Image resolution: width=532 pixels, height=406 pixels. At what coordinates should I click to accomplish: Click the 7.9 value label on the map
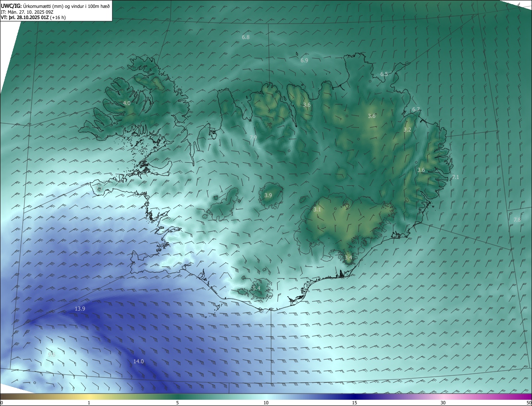pos(253,137)
